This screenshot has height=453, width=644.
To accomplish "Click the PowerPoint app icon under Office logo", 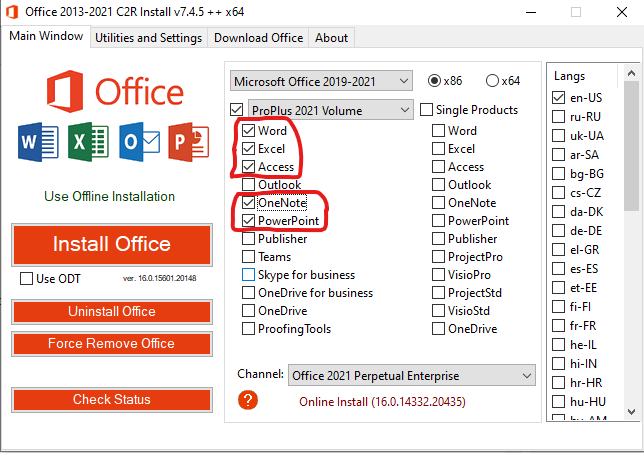I will pyautogui.click(x=189, y=142).
